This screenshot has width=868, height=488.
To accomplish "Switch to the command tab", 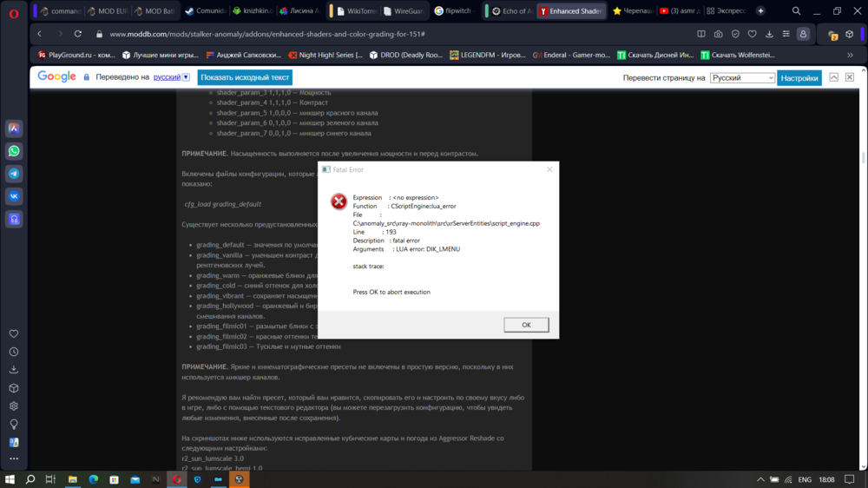I will [59, 10].
